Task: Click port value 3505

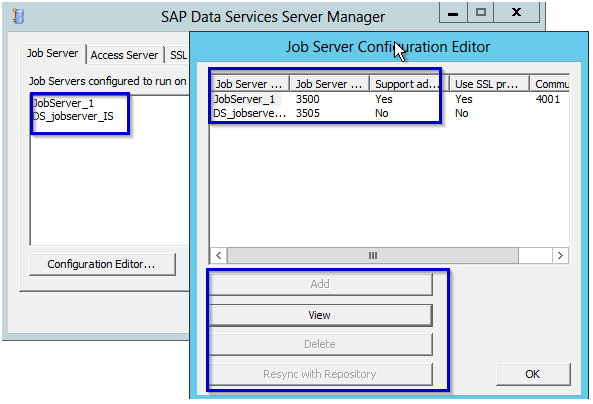Action: [307, 113]
